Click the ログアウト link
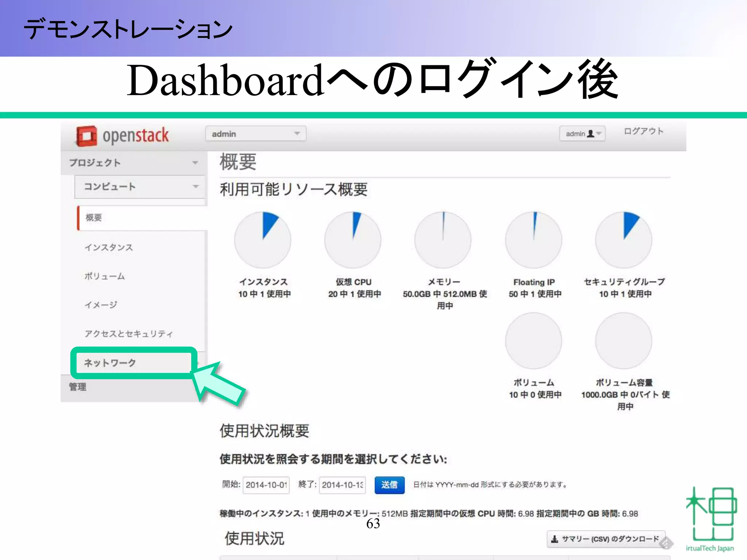The height and width of the screenshot is (560, 747). tap(644, 131)
